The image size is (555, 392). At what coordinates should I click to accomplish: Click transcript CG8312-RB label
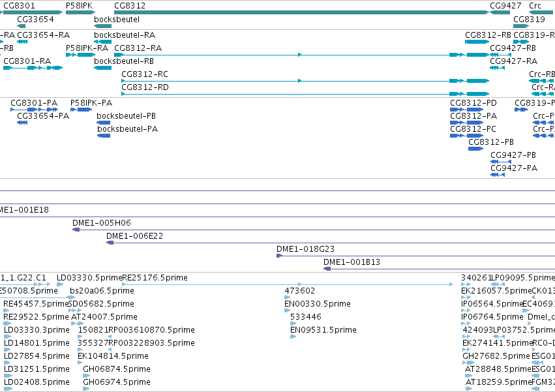pos(488,35)
